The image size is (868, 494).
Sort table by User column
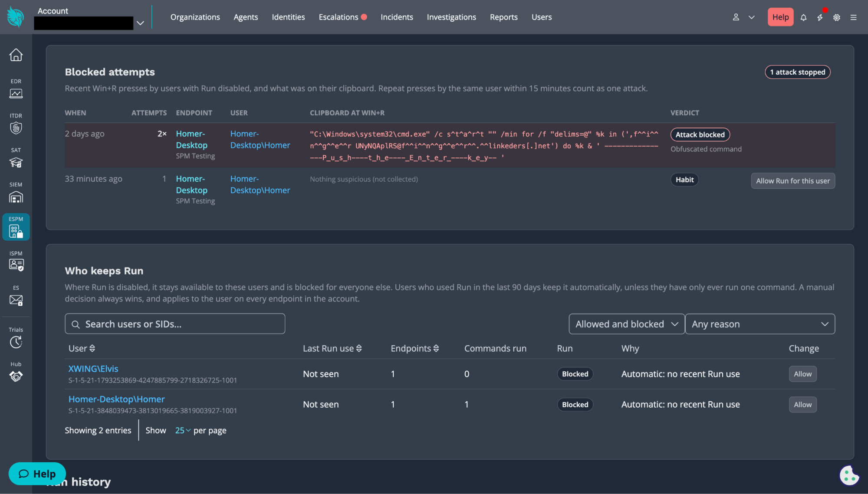[x=82, y=348]
